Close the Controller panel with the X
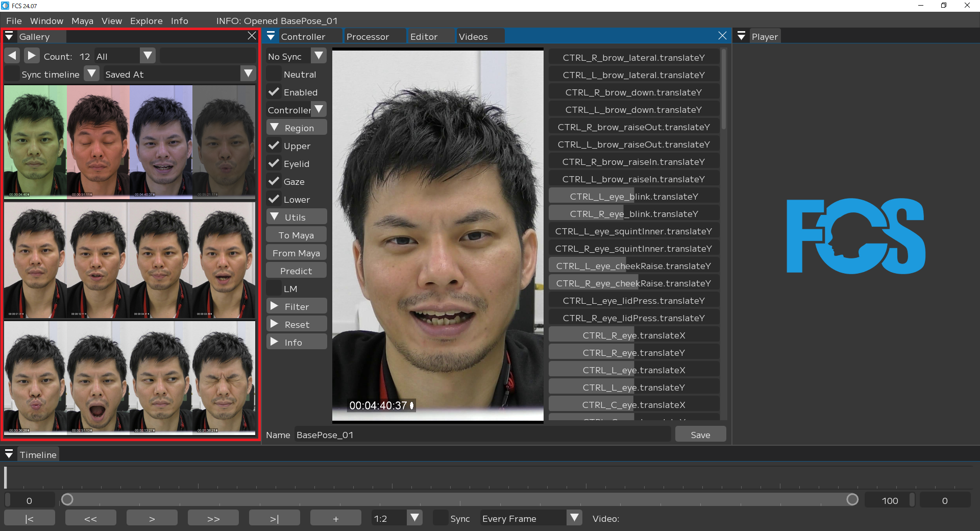 tap(722, 36)
